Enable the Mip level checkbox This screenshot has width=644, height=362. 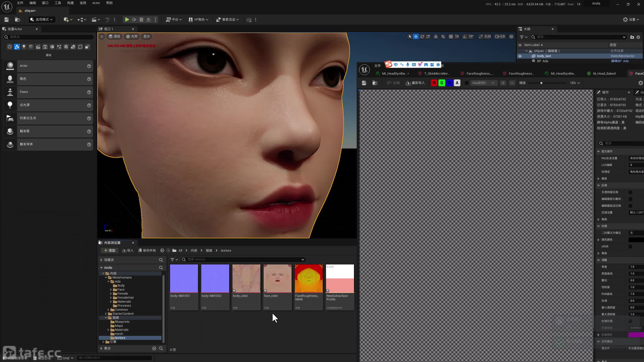coord(466,83)
